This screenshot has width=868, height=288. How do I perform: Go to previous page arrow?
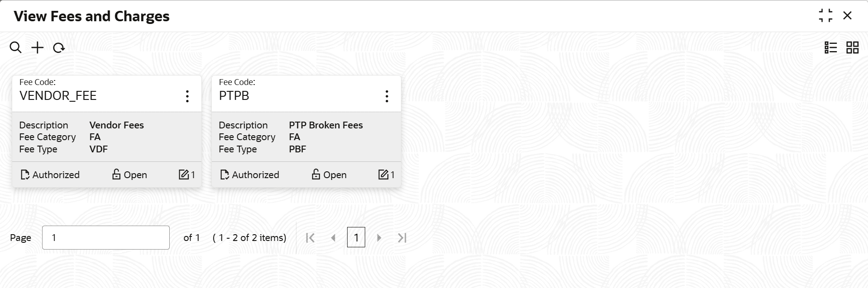[x=333, y=238]
